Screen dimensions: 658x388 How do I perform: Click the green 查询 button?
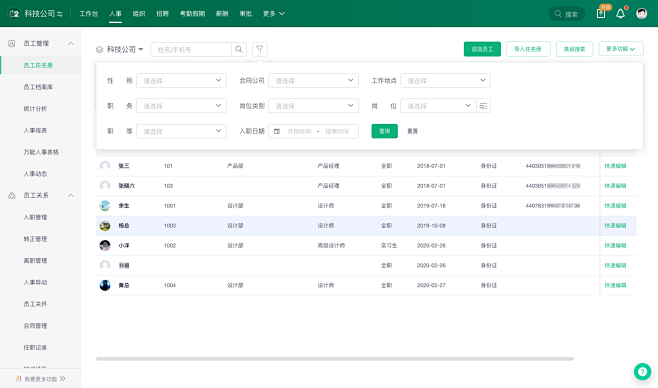point(384,131)
